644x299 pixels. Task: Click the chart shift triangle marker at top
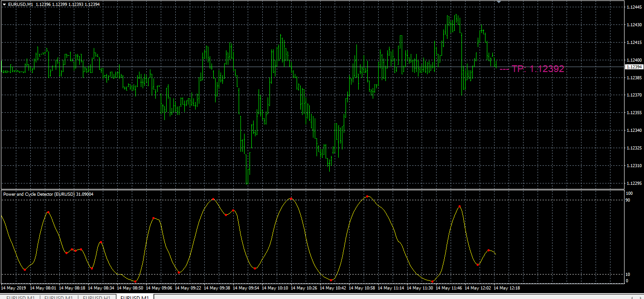click(x=499, y=2)
